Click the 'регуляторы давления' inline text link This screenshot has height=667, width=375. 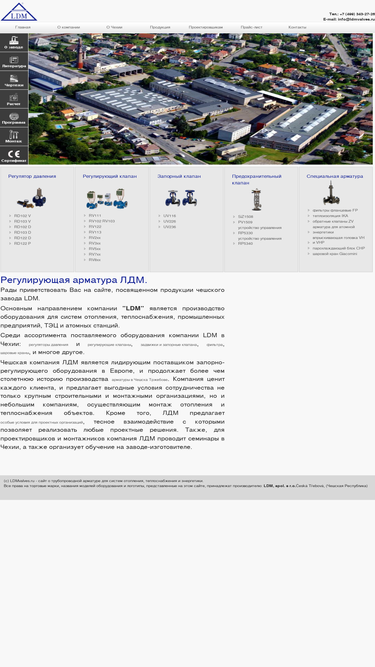[x=48, y=345]
